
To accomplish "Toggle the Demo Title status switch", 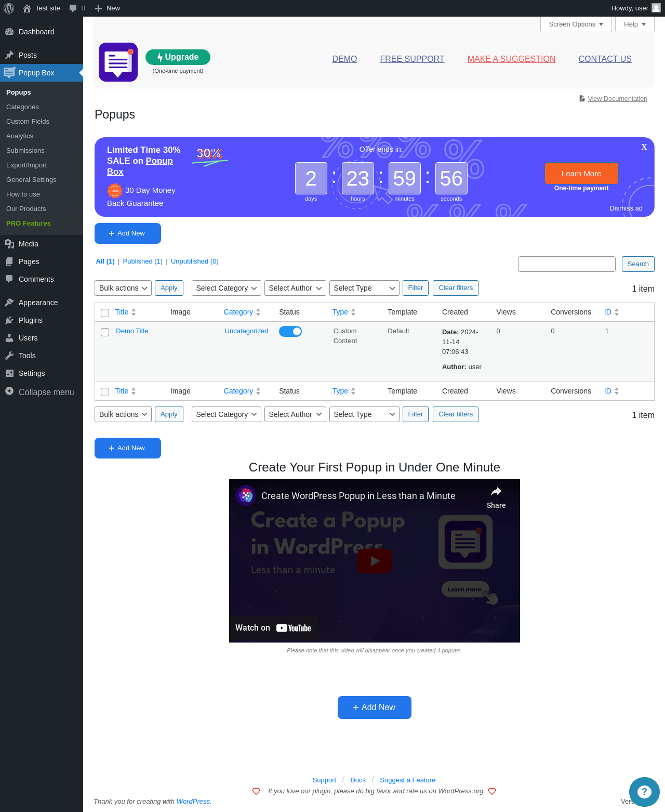I will click(290, 331).
